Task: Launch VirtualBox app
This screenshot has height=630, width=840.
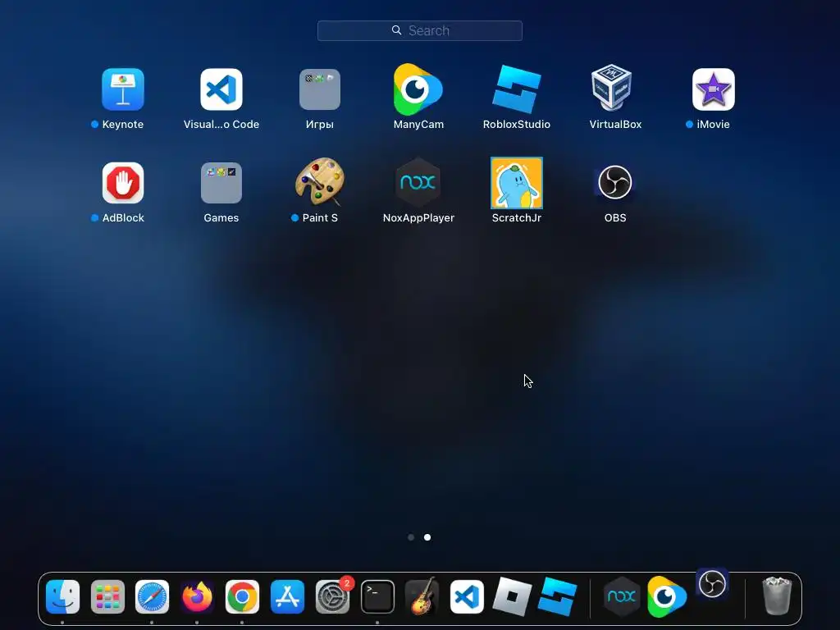Action: [612, 88]
